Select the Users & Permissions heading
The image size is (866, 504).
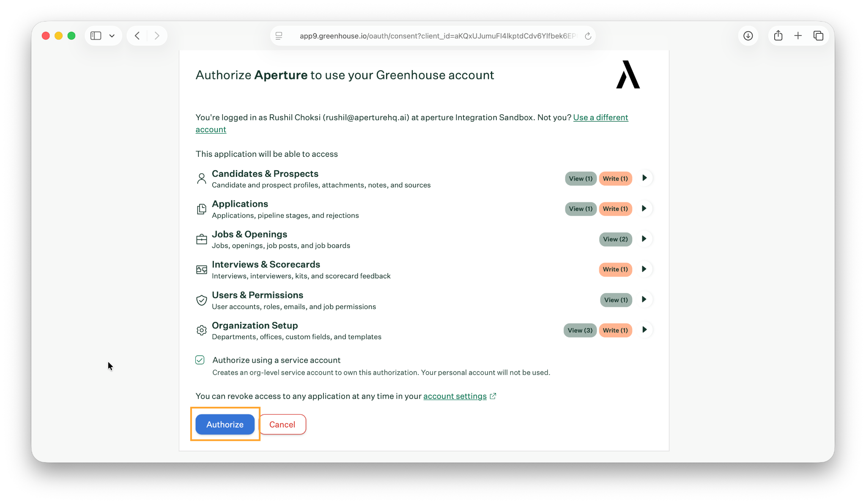(258, 295)
